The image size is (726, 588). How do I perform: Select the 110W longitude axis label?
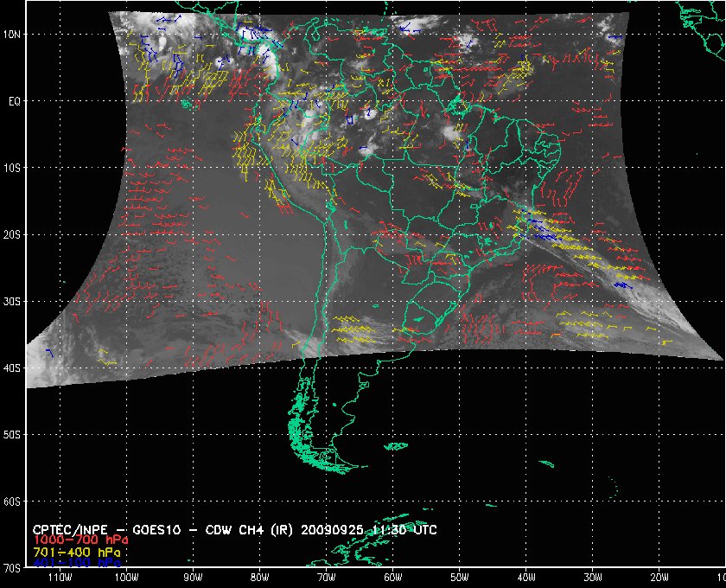60,578
